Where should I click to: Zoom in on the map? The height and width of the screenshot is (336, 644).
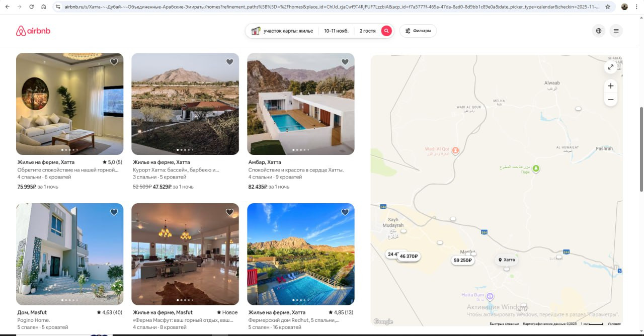(x=610, y=86)
